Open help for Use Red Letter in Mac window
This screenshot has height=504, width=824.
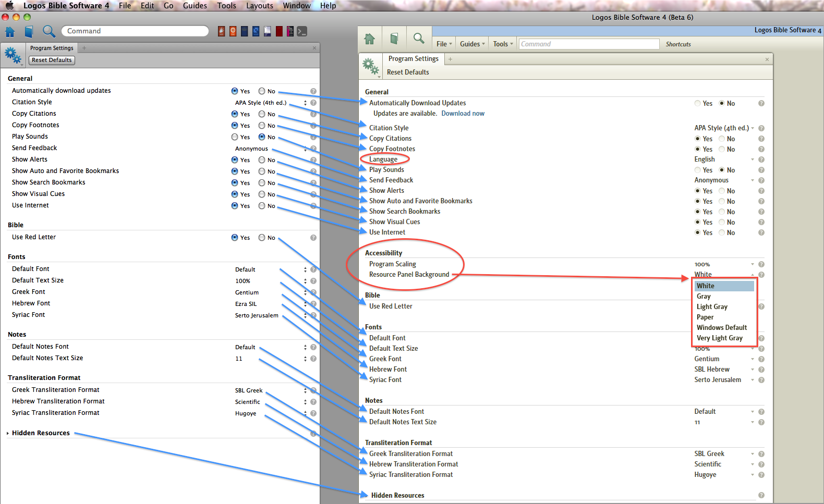click(x=313, y=238)
